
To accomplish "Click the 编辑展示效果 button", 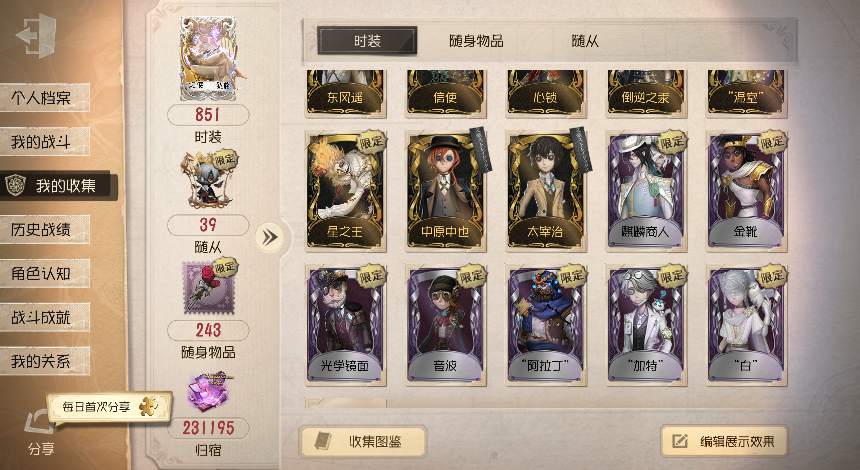I will [724, 441].
